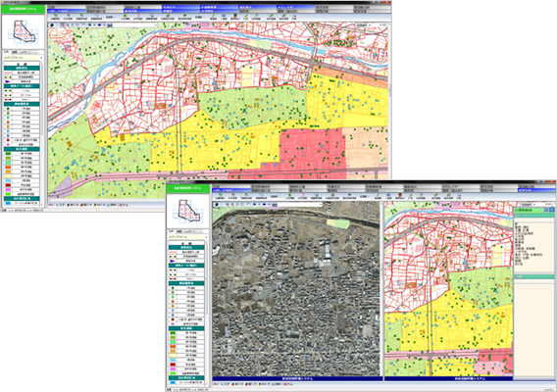Click the first item in lower window's bottom tab bar
This screenshot has width=557, height=392.
click(x=216, y=384)
